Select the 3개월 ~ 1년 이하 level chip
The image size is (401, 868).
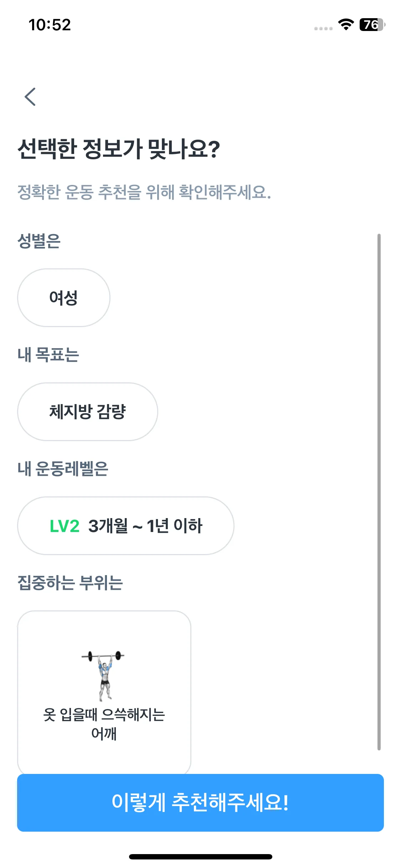click(126, 526)
